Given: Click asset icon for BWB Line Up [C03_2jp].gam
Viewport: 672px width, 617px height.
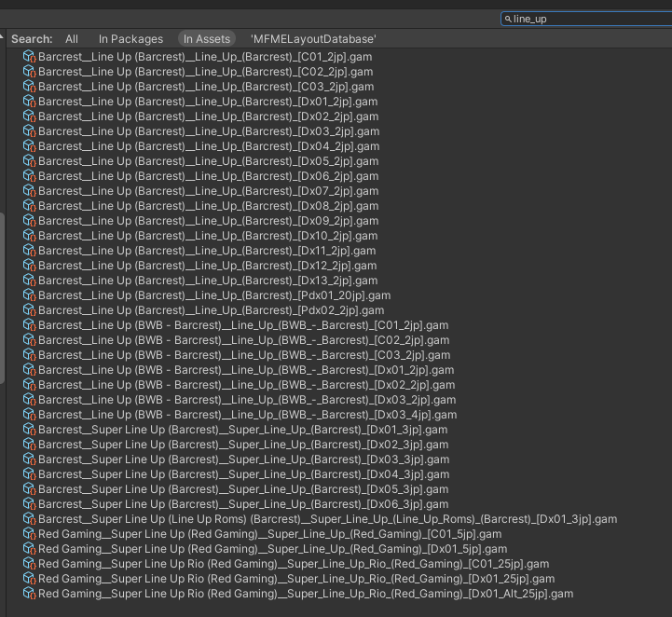Looking at the screenshot, I should click(29, 355).
